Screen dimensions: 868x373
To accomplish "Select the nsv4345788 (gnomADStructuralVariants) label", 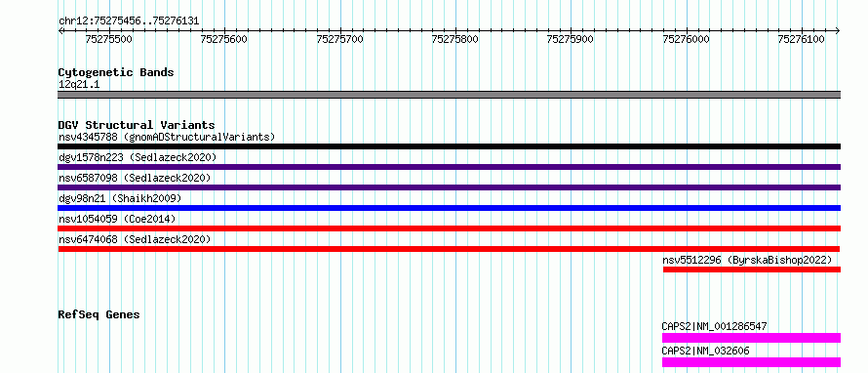I will [167, 137].
